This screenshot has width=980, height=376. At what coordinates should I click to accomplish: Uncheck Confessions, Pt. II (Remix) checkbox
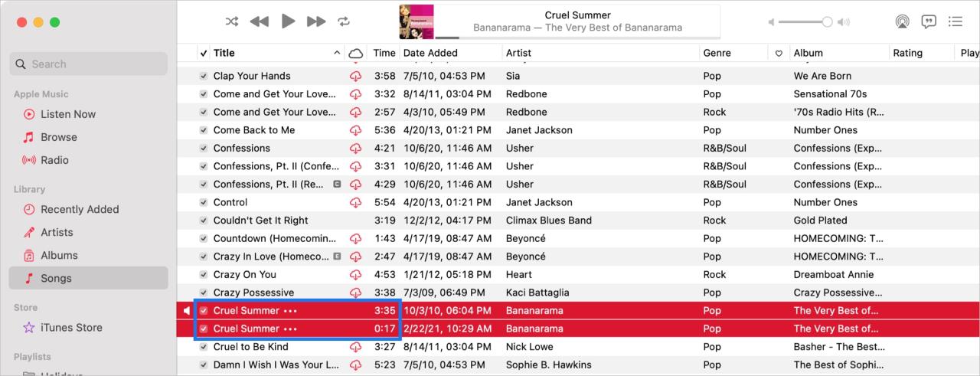tap(204, 185)
